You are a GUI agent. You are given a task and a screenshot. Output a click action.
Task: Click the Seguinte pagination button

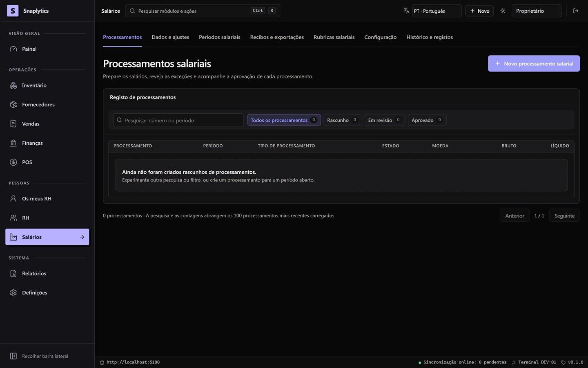pos(564,215)
